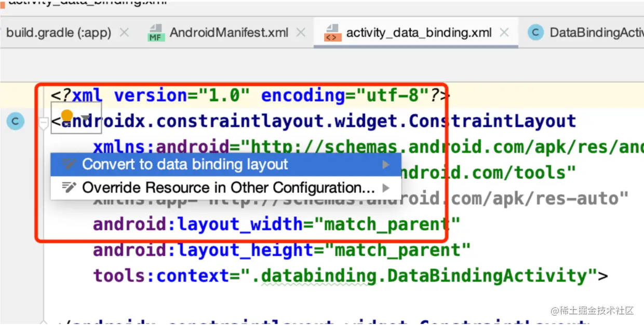The image size is (644, 326).
Task: Close the activity_data_binding.xml tab
Action: [x=504, y=33]
